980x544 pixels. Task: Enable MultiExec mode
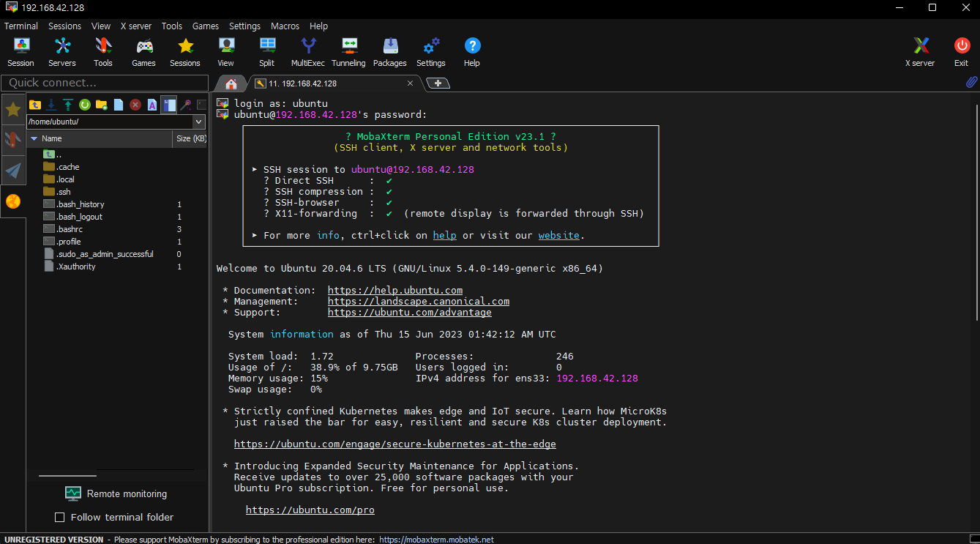(x=308, y=52)
